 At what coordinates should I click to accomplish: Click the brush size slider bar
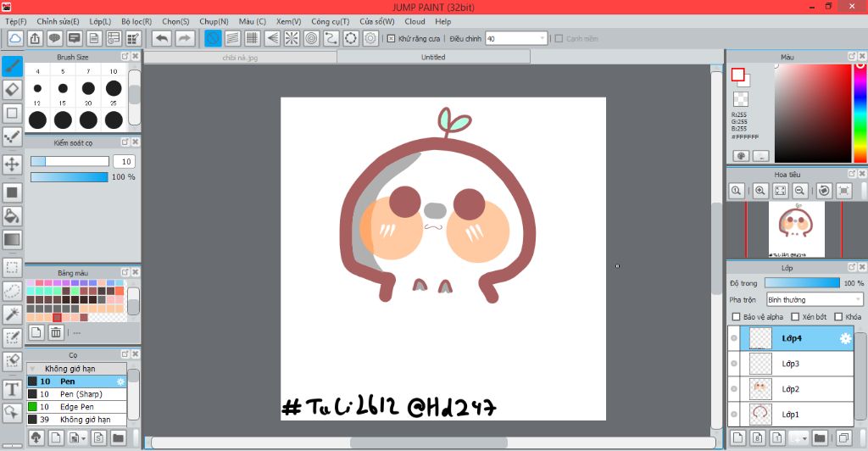[x=70, y=161]
